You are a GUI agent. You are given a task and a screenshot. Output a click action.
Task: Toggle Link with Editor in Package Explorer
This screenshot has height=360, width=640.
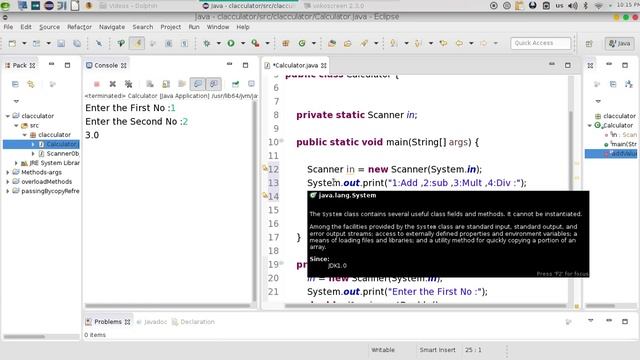click(31, 84)
